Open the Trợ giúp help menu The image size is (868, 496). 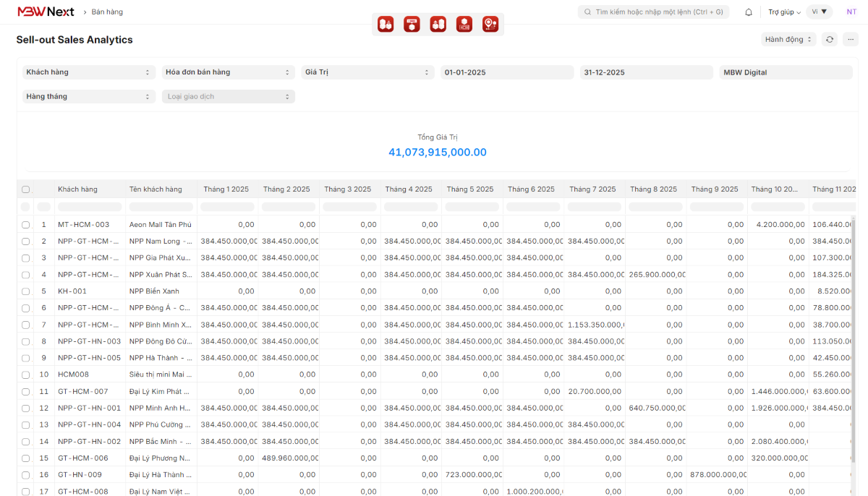click(784, 12)
